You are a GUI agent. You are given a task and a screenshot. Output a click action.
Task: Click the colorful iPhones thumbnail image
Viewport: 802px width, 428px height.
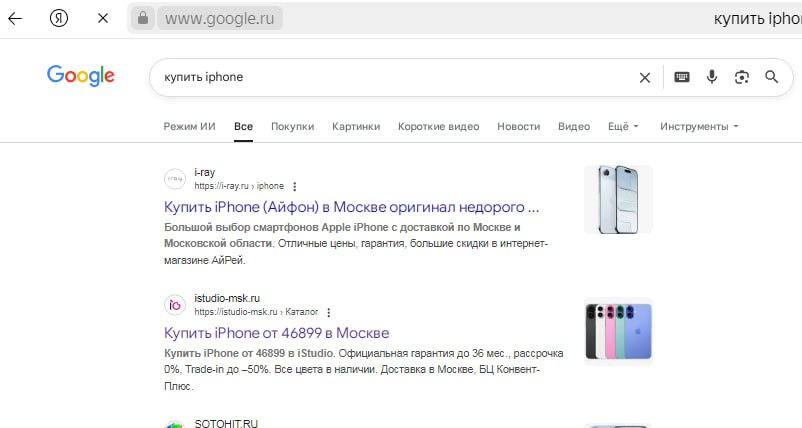[x=618, y=331]
